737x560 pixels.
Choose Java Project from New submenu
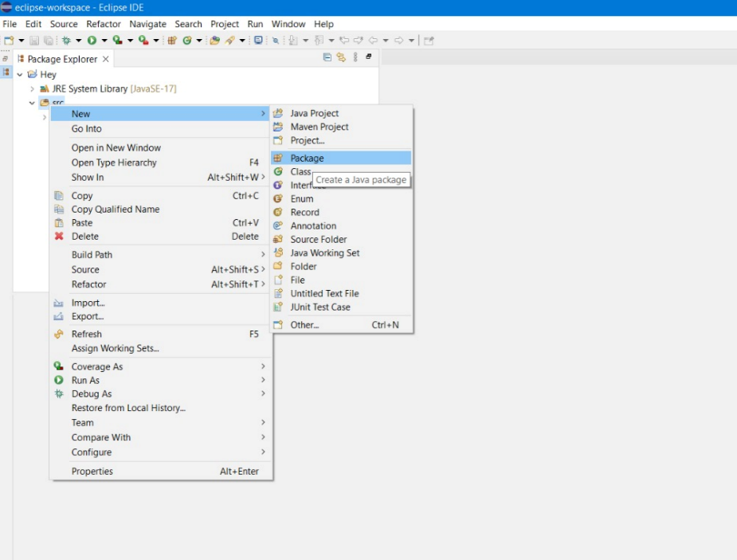click(341, 113)
